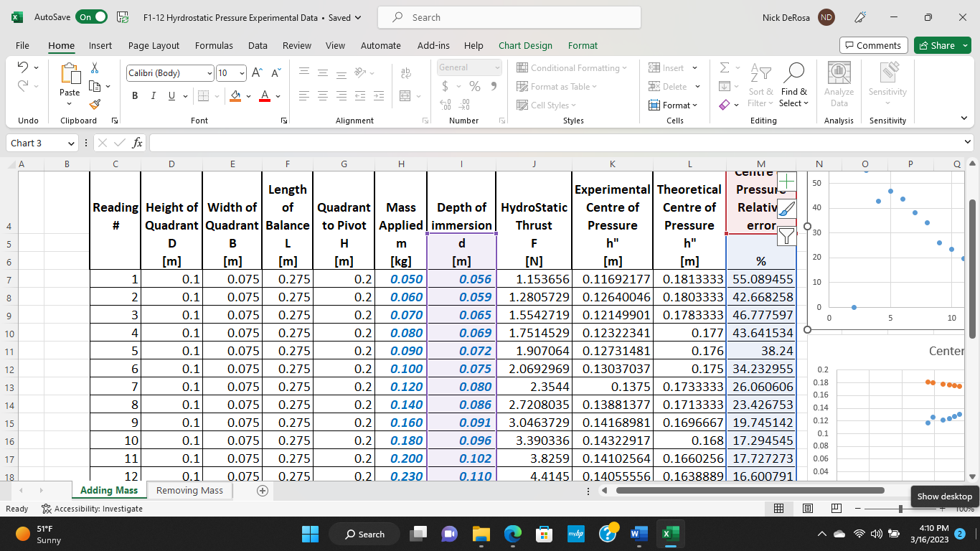Click the Windows Start button

click(x=310, y=534)
